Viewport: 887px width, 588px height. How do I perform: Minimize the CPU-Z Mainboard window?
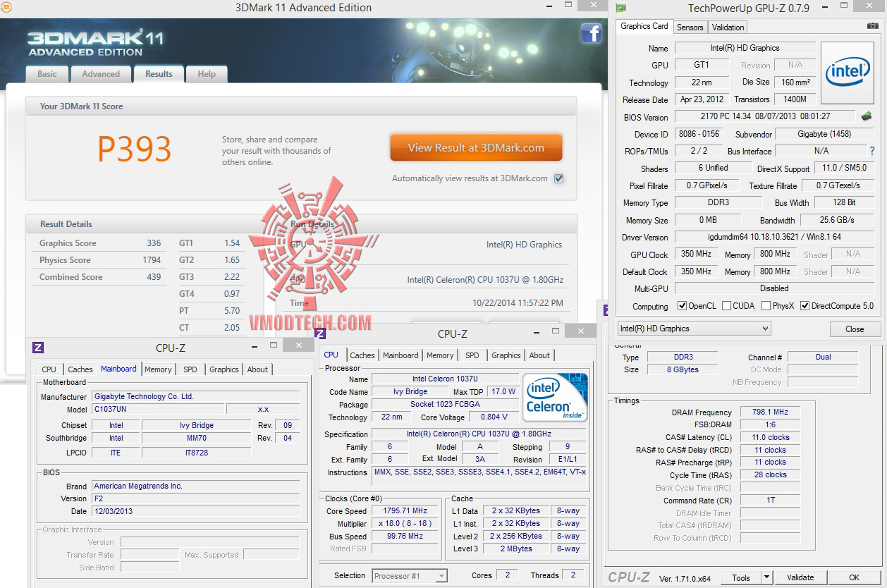click(254, 345)
